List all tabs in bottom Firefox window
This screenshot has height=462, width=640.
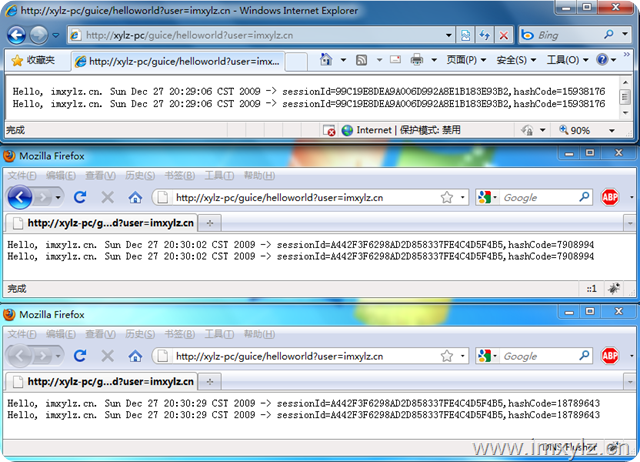630,382
